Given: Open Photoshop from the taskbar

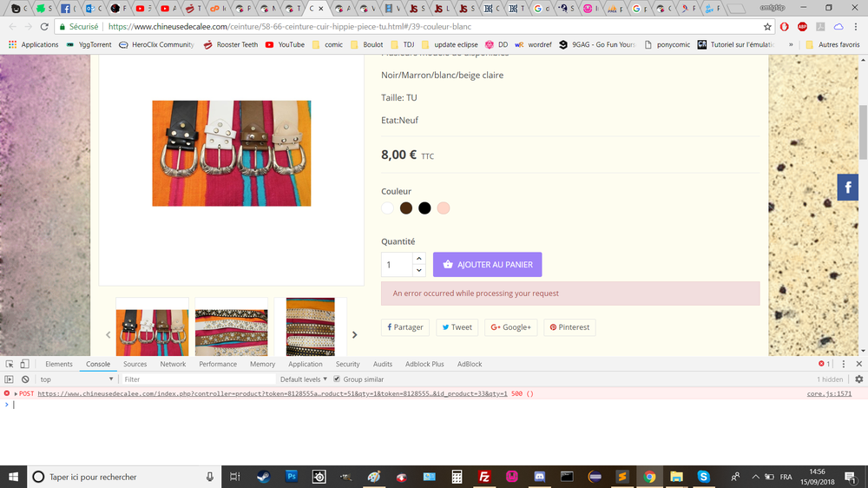Looking at the screenshot, I should point(291,477).
